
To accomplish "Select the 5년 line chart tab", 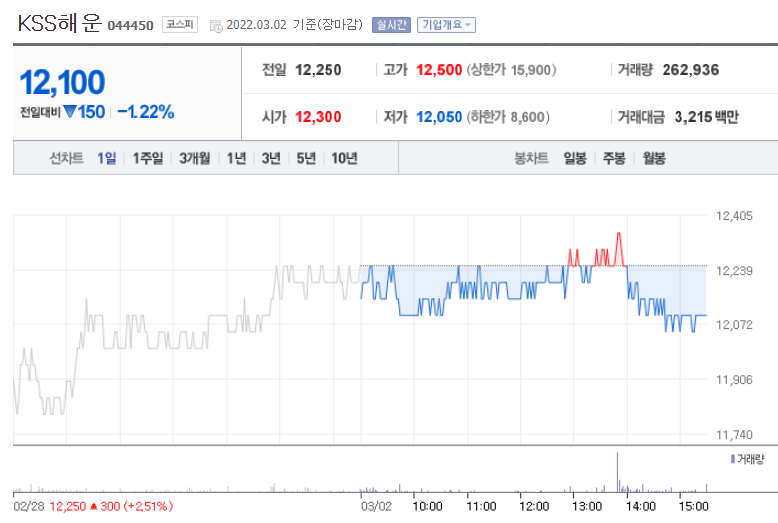I will (x=306, y=158).
